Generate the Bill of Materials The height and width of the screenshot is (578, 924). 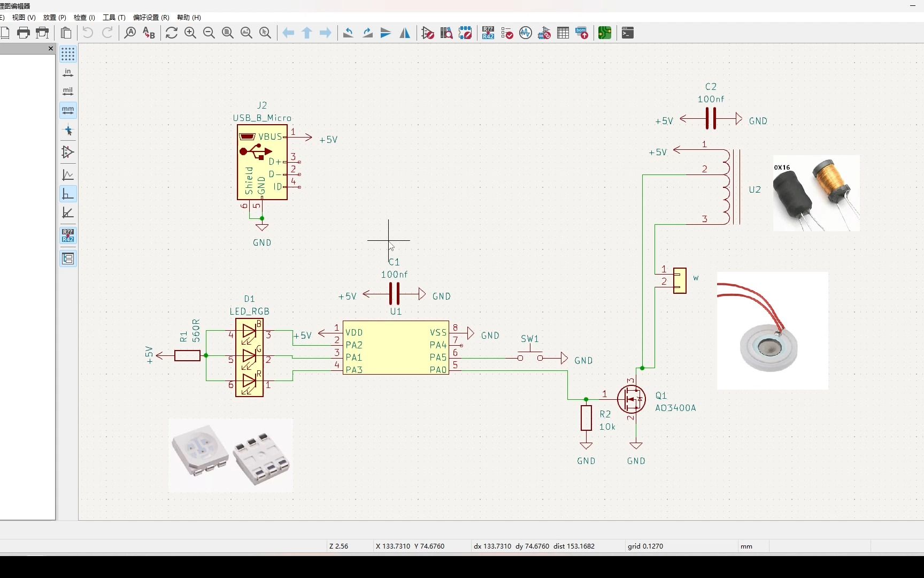click(582, 33)
